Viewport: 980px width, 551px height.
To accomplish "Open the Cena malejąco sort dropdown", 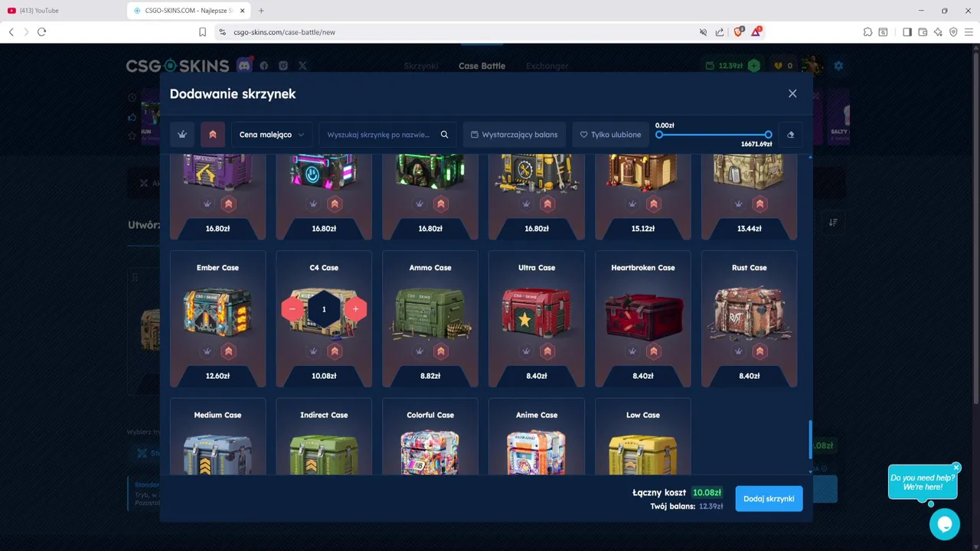I will 272,135.
